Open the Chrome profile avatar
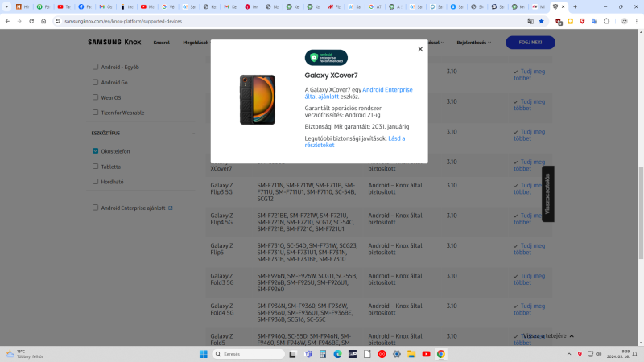 [x=625, y=21]
